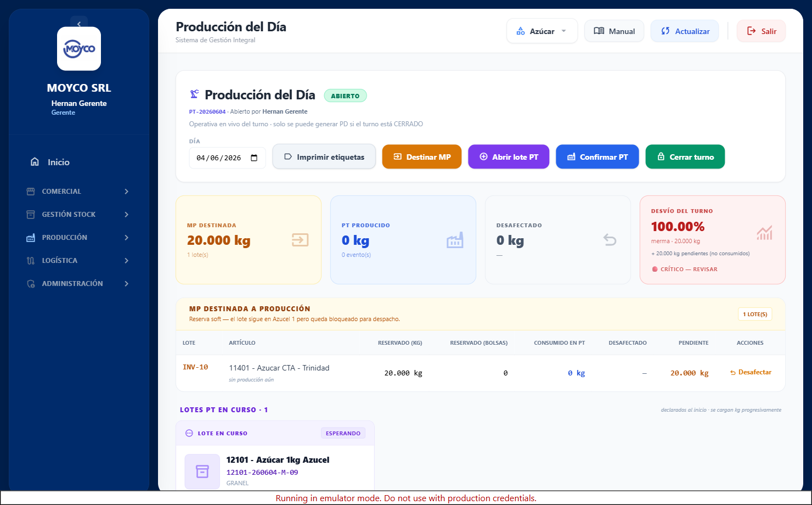Screen dimensions: 812x505
Task: Click the undo arrow icon in Desafectado card
Action: tap(610, 240)
